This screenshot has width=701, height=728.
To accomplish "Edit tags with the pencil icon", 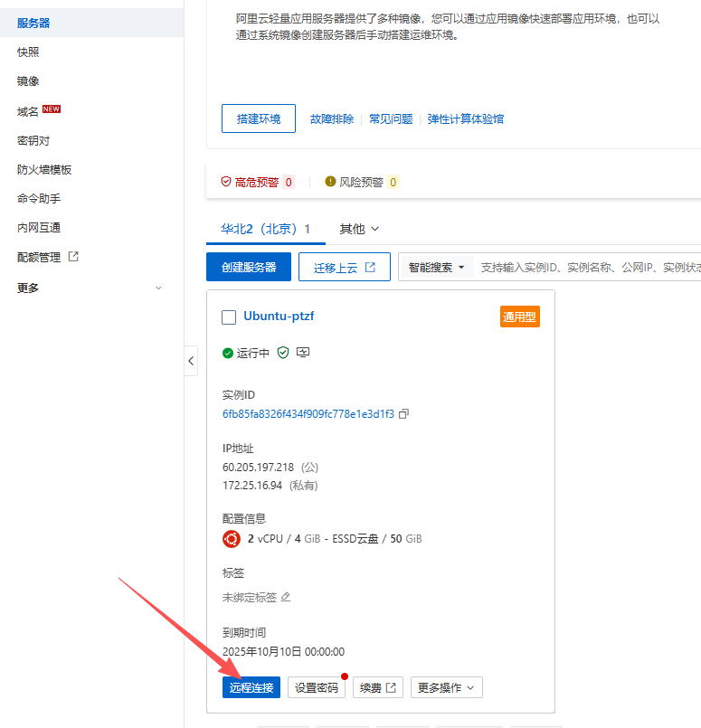I will [x=286, y=597].
